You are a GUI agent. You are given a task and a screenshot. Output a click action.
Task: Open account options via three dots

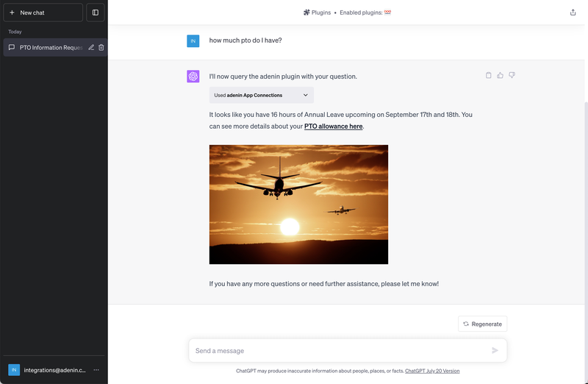[96, 370]
